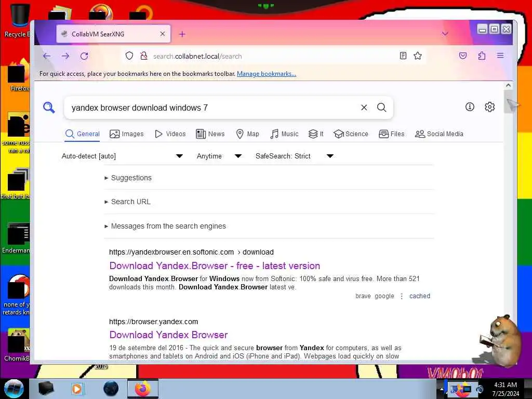Open the insecure connection lock icon
This screenshot has width=532, height=399.
tap(144, 56)
